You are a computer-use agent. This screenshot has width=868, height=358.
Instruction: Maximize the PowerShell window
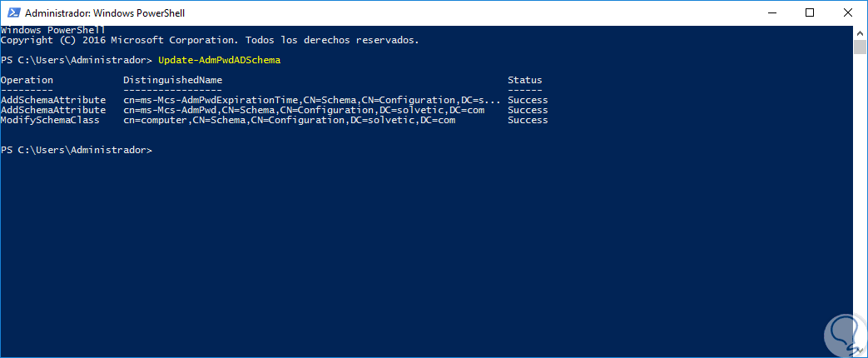(811, 13)
